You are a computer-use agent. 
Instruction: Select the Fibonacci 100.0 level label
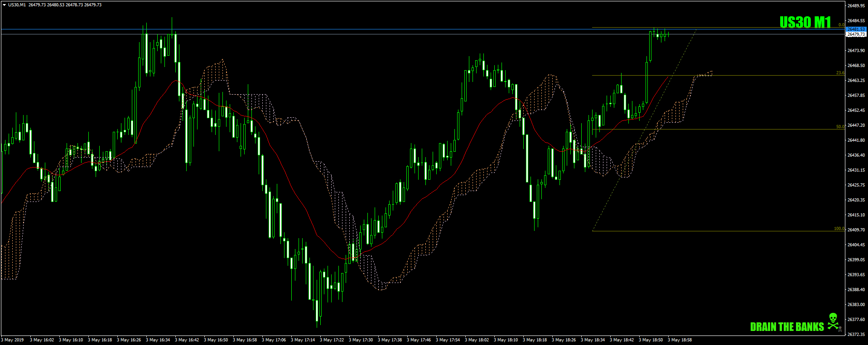click(839, 229)
